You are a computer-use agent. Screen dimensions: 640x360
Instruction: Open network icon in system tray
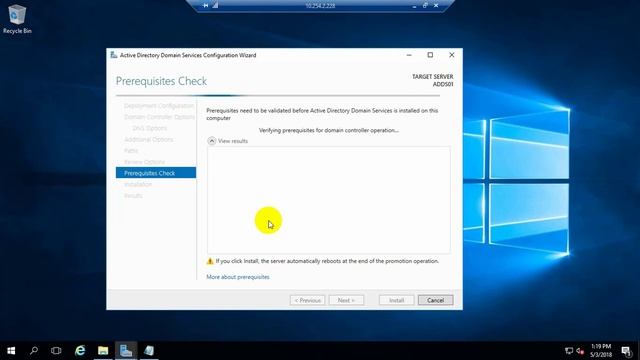pyautogui.click(x=569, y=351)
